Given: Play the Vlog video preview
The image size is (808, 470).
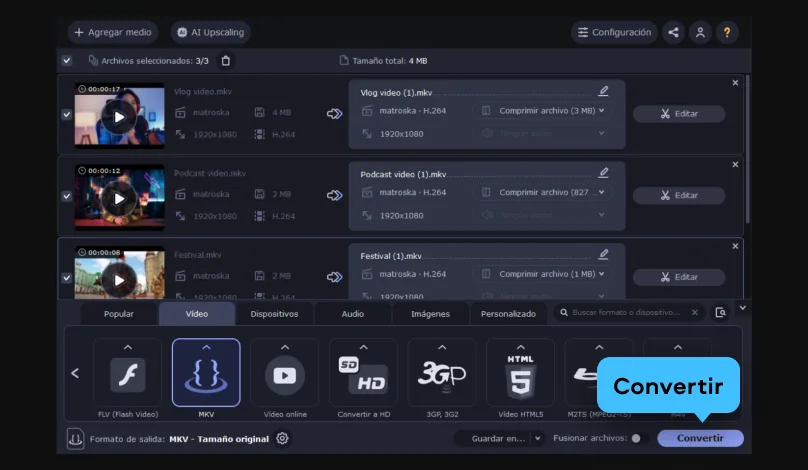Looking at the screenshot, I should (x=119, y=117).
